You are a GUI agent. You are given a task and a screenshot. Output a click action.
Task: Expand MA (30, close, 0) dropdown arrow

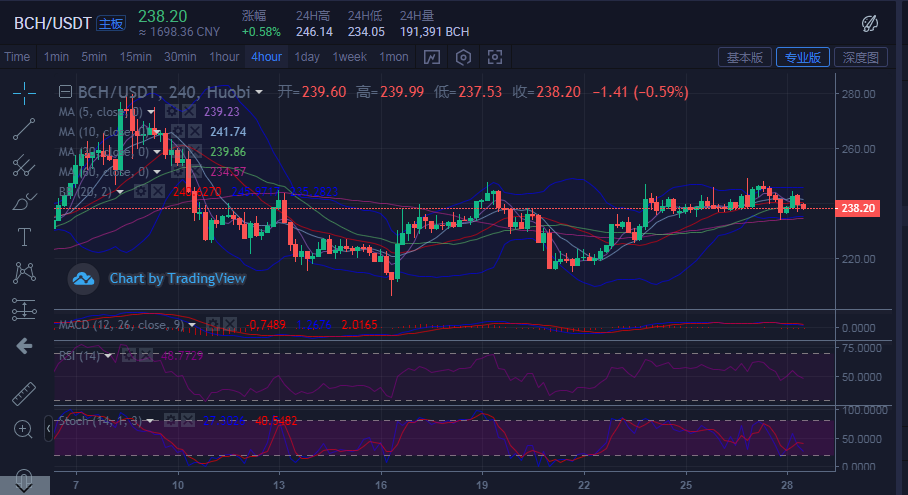pyautogui.click(x=157, y=152)
